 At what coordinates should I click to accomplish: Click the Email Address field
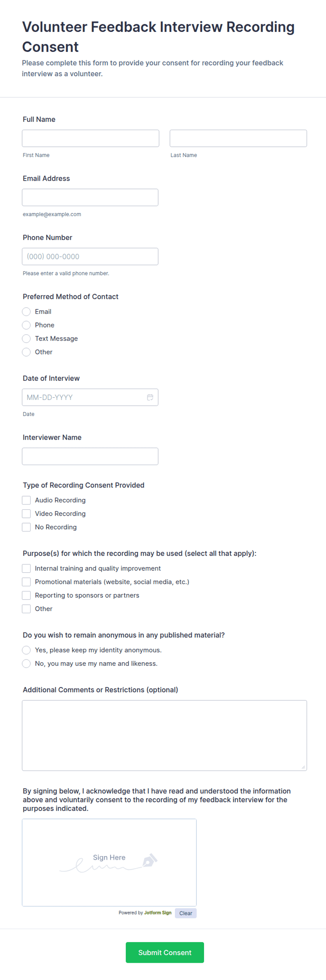[90, 198]
